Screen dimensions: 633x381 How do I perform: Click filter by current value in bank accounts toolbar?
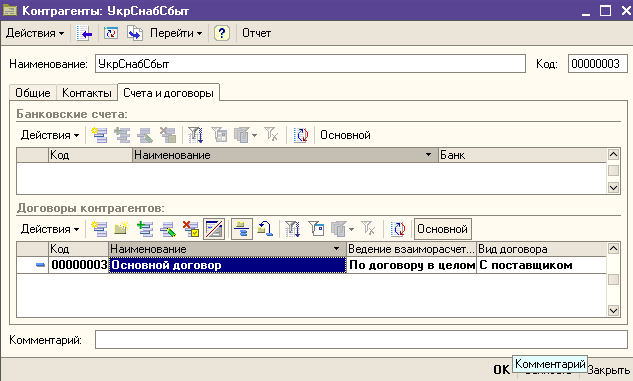coord(195,135)
